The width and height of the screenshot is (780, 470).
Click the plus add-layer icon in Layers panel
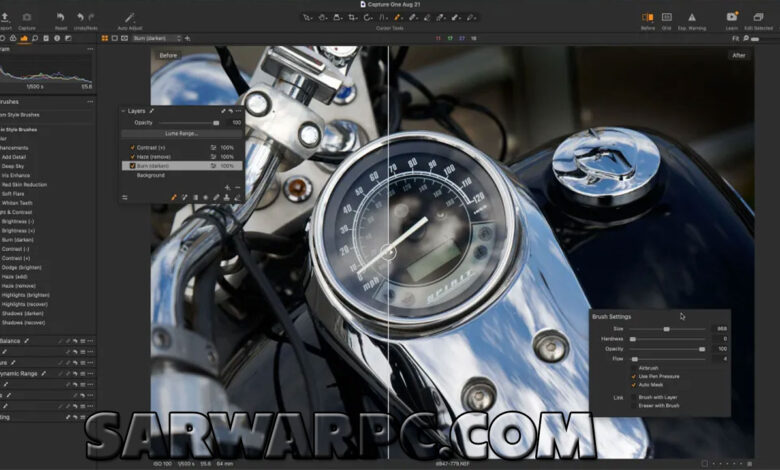(x=227, y=188)
